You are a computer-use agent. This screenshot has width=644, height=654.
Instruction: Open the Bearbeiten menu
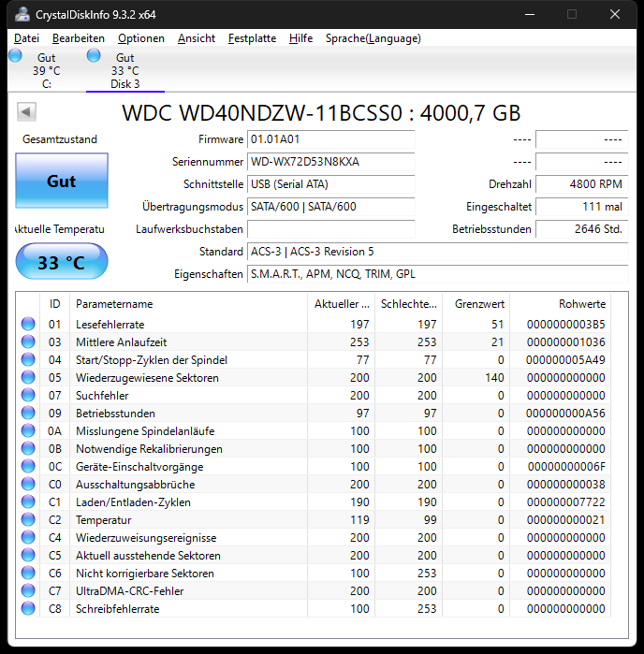point(79,38)
